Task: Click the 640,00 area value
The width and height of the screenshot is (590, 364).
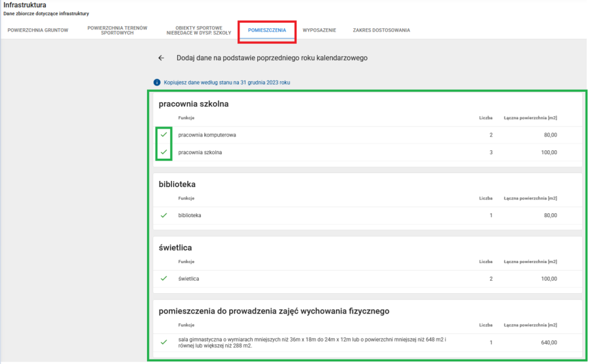Action: [x=549, y=342]
